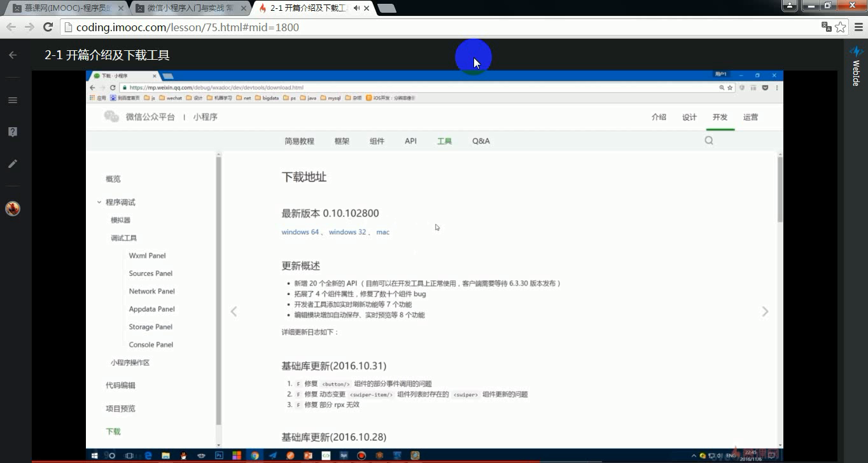Screen dimensions: 868x463
Task: Open Console Panel sidebar entry
Action: point(151,345)
